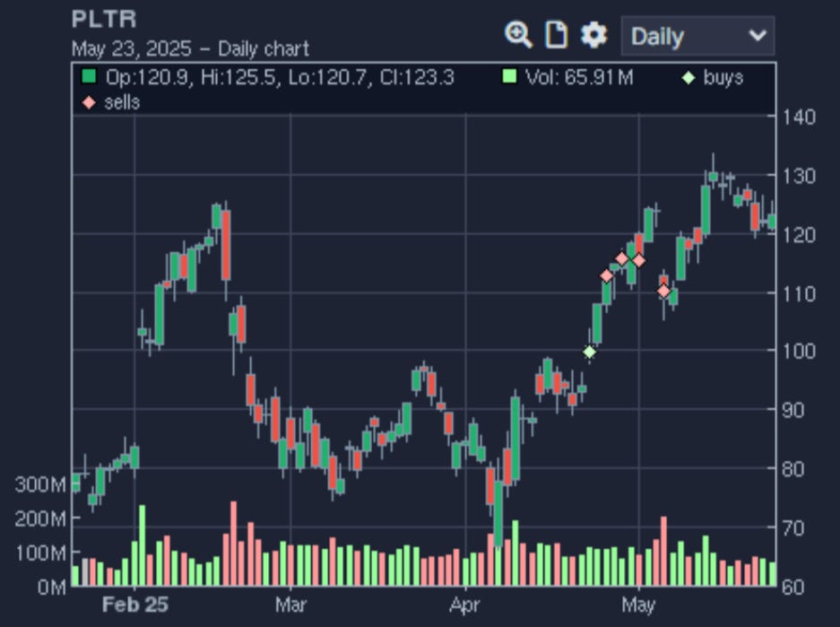Toggle the buys legend marker
The width and height of the screenshot is (840, 627).
(x=712, y=78)
